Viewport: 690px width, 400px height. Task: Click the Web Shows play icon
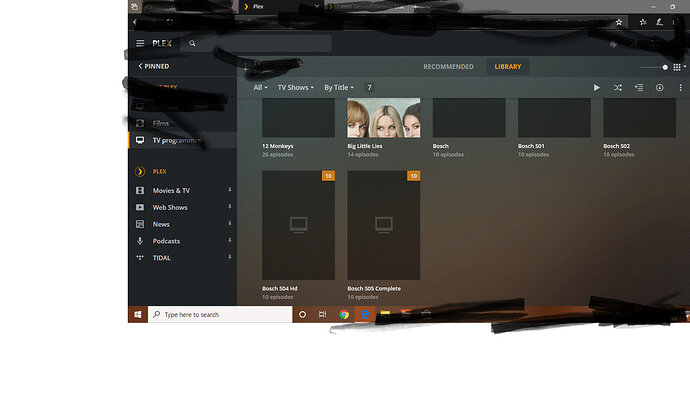pos(140,207)
